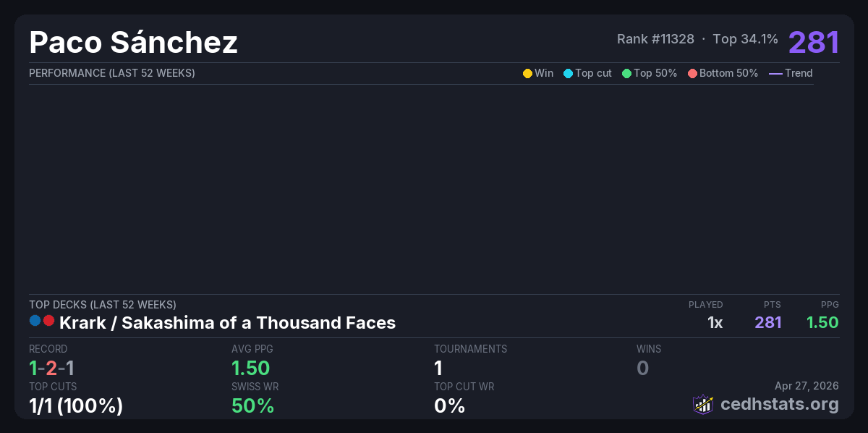Click the 1/1 (100%) top cuts value
868x433 pixels.
(x=76, y=405)
